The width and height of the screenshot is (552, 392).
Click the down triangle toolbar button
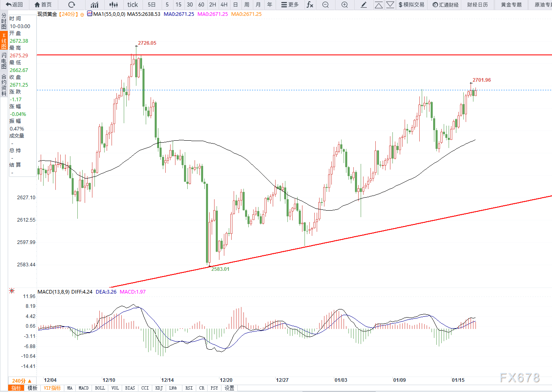click(x=390, y=4)
